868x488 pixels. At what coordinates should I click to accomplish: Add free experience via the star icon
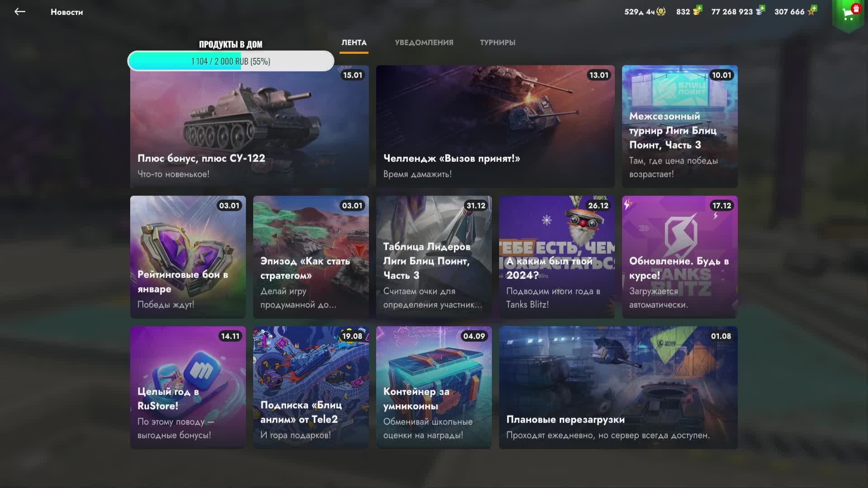pyautogui.click(x=812, y=10)
